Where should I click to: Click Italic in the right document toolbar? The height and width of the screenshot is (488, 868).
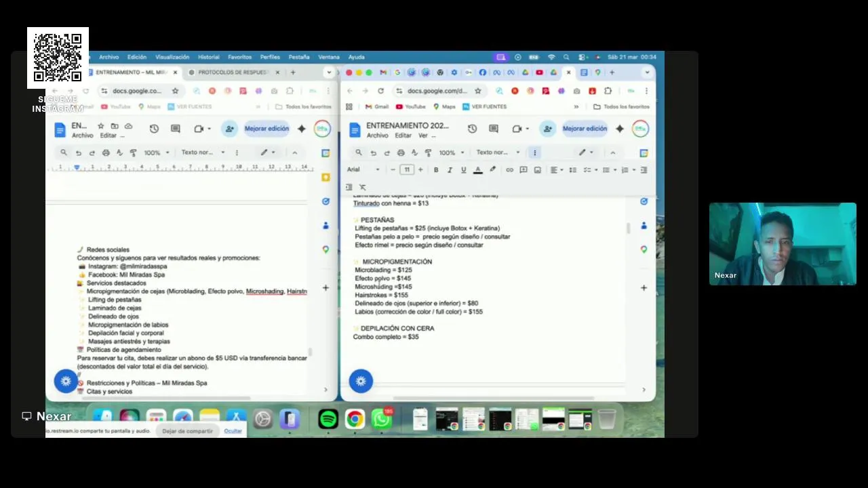point(450,170)
